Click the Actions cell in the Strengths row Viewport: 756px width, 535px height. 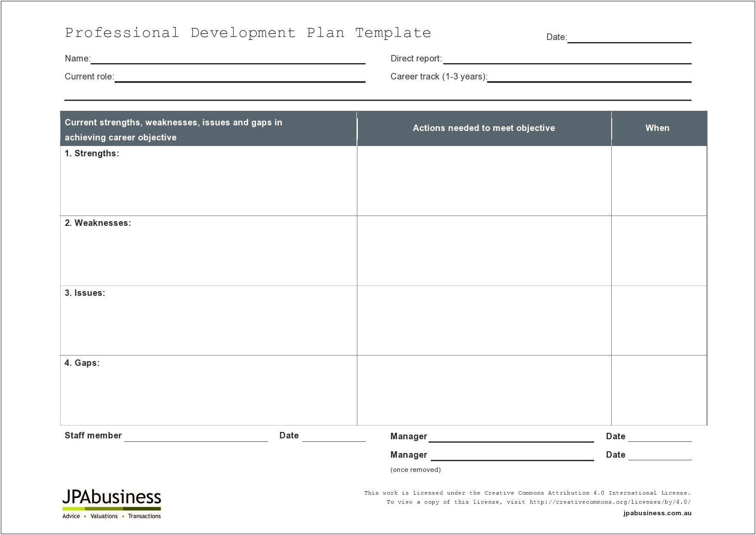(484, 181)
